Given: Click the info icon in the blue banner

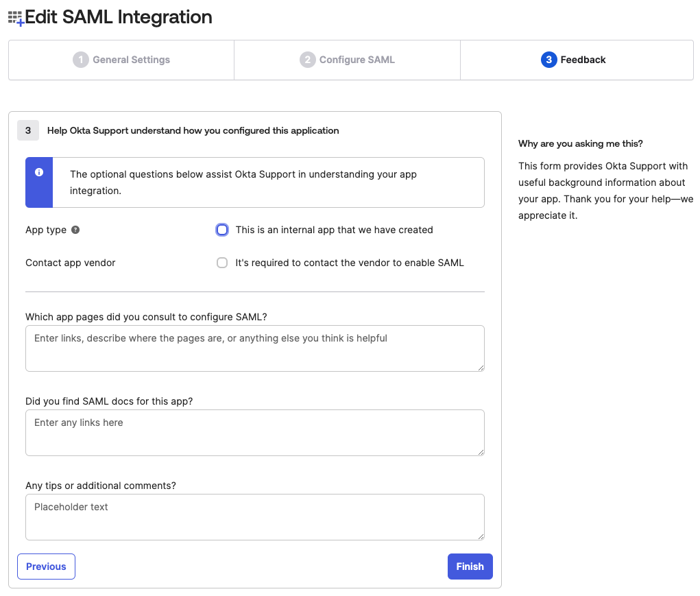Looking at the screenshot, I should pyautogui.click(x=39, y=172).
